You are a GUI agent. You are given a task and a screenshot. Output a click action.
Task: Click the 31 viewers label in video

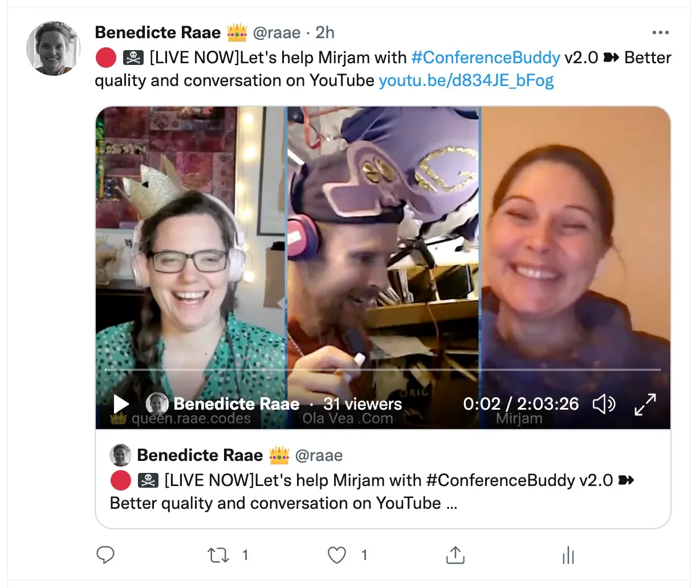pyautogui.click(x=363, y=404)
